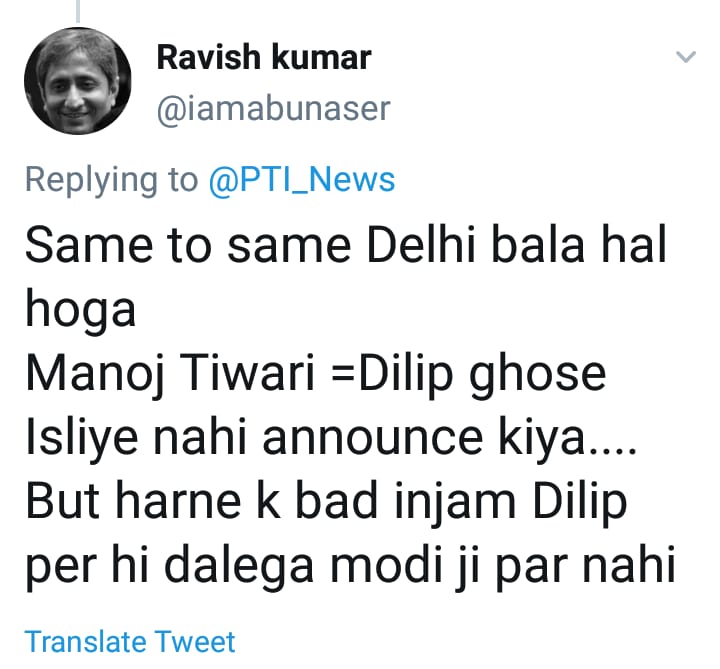Click the Translate Tweet link
720x669 pixels.
pos(130,641)
